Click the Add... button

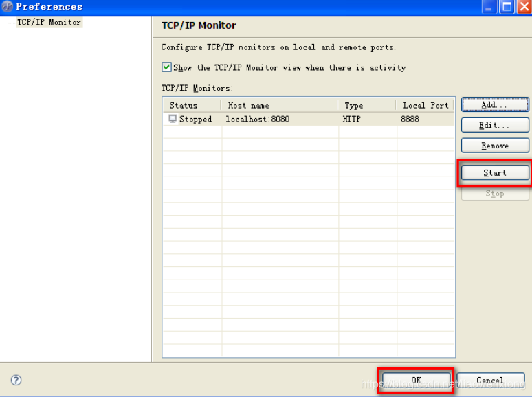click(x=495, y=105)
